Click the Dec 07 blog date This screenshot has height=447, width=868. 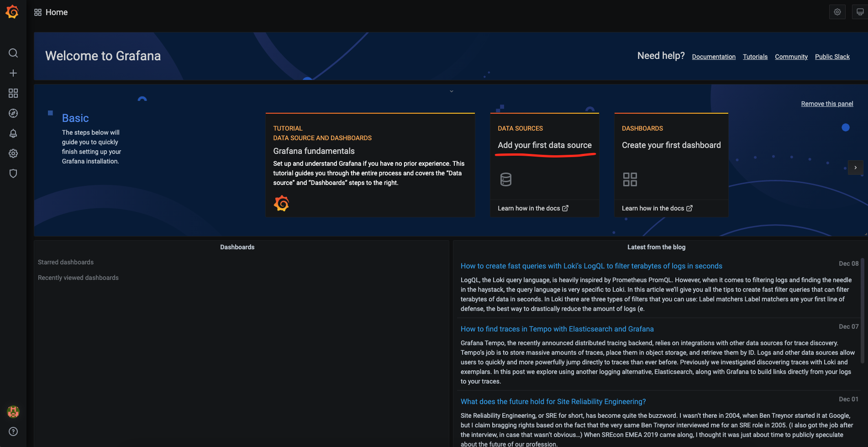[848, 326]
